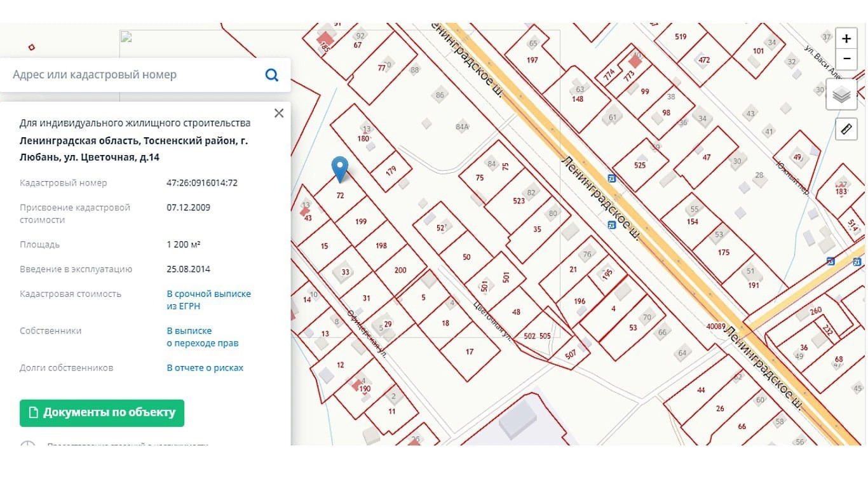The height and width of the screenshot is (488, 868).
Task: Click parcel number 101 on the map
Action: pos(758,51)
